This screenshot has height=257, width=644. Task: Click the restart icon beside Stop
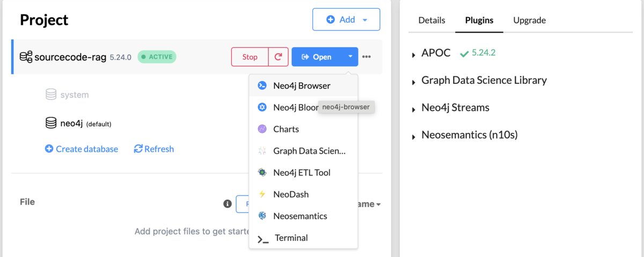click(x=278, y=57)
